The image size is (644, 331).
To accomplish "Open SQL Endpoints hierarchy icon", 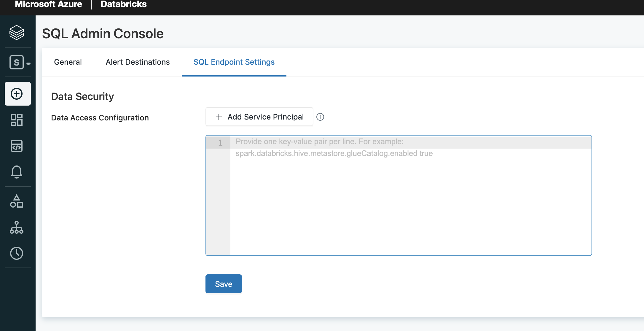I will [17, 227].
